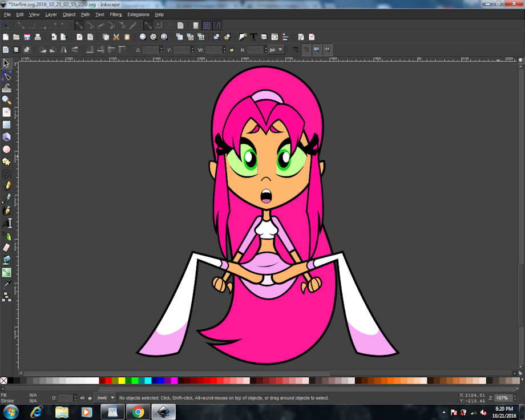This screenshot has width=525, height=420.
Task: Toggle current layer visibility eye icon
Action: click(x=82, y=398)
